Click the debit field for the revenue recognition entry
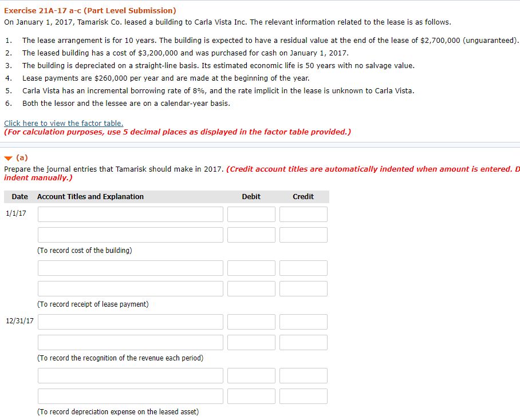Screen dimensions: 520x420 click(251, 322)
